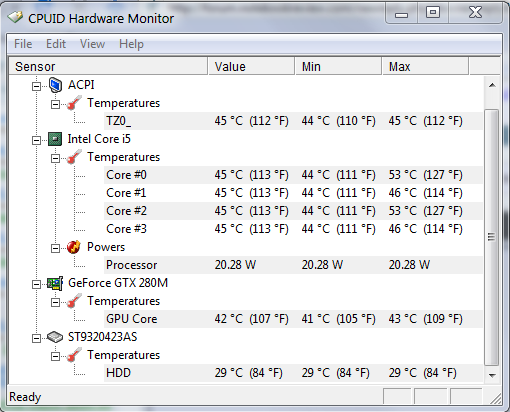This screenshot has height=412, width=510.
Task: Open the Edit menu
Action: coord(56,44)
